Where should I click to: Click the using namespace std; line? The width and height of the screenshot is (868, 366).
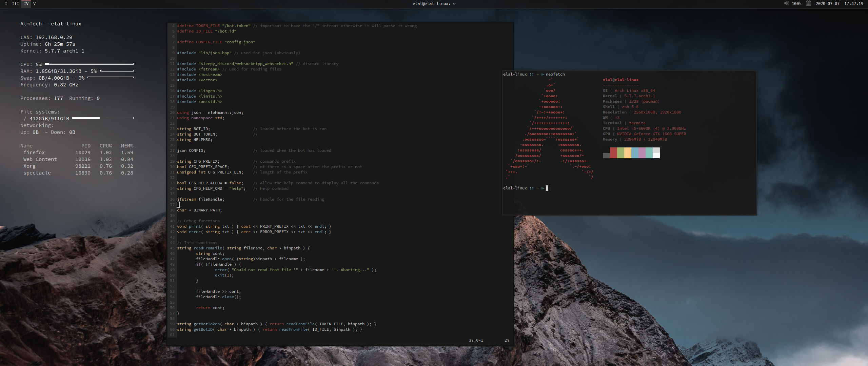click(x=200, y=118)
